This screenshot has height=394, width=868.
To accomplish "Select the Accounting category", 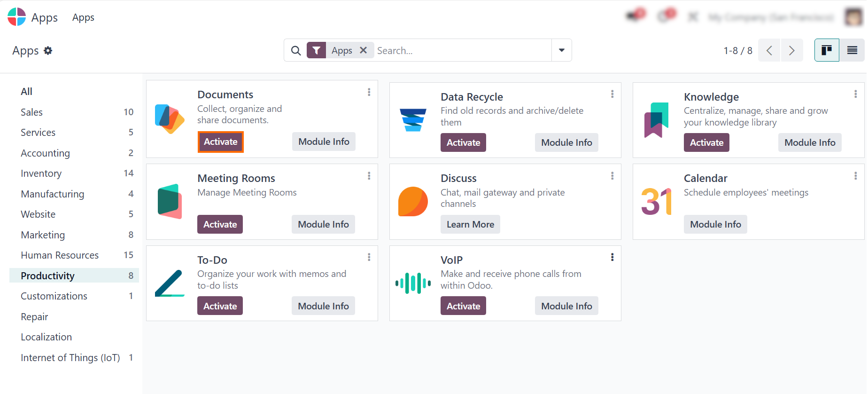I will 74,153.
